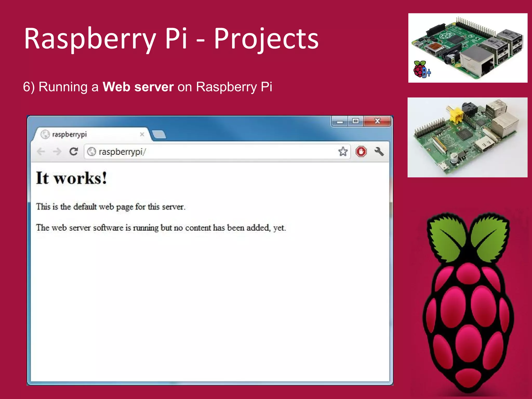Click the 'It works!' heading

click(x=71, y=178)
